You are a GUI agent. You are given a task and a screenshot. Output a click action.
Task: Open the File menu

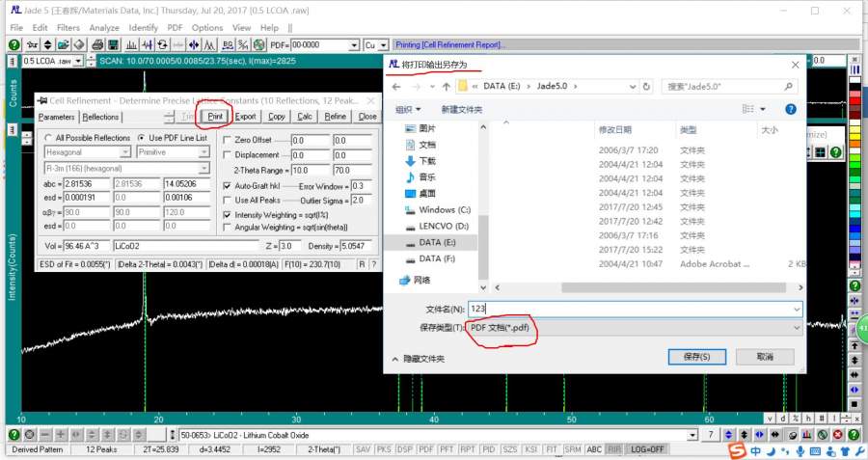click(x=16, y=27)
